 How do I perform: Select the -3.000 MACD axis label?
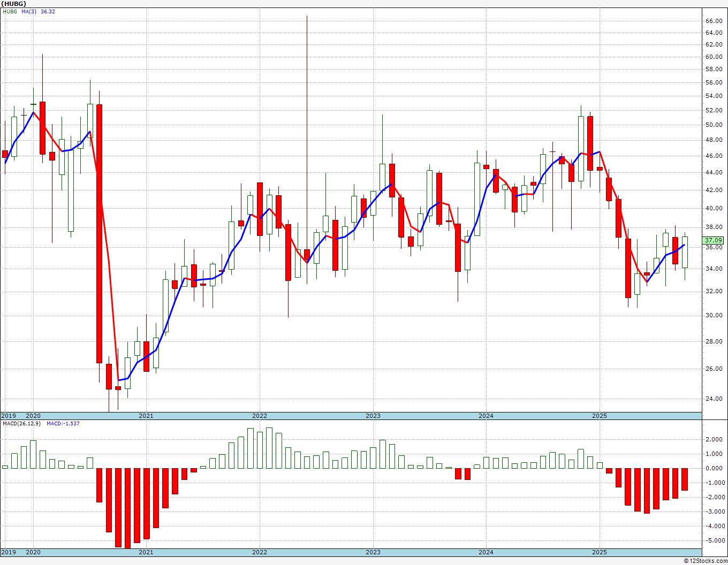coord(714,511)
